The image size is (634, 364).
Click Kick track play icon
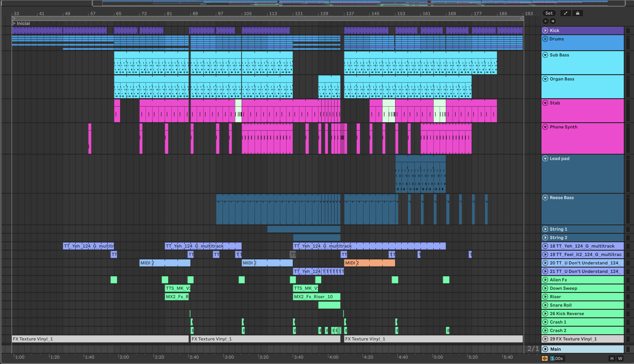coord(545,30)
